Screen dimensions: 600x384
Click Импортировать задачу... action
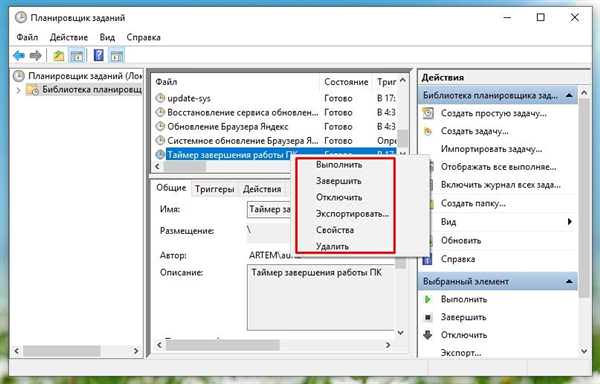click(x=491, y=149)
